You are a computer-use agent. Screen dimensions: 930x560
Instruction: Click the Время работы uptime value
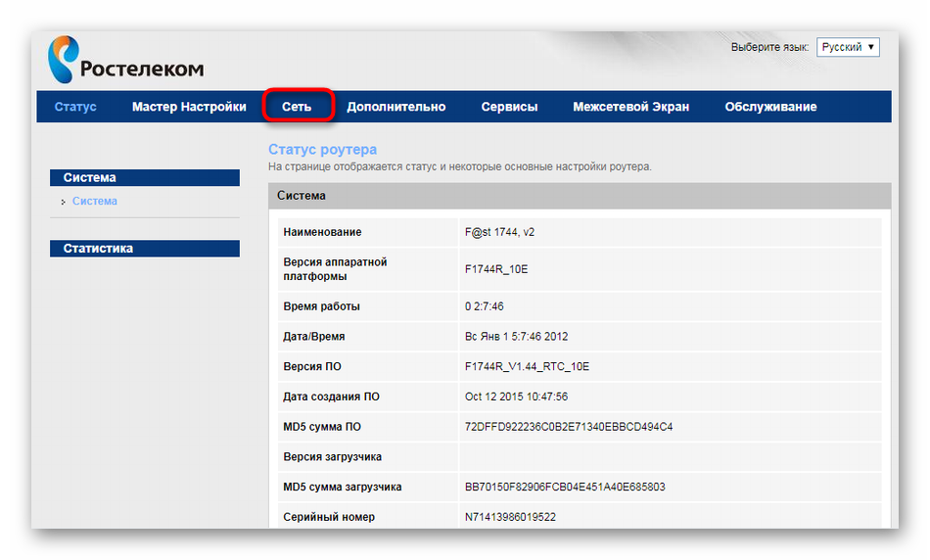(x=485, y=306)
